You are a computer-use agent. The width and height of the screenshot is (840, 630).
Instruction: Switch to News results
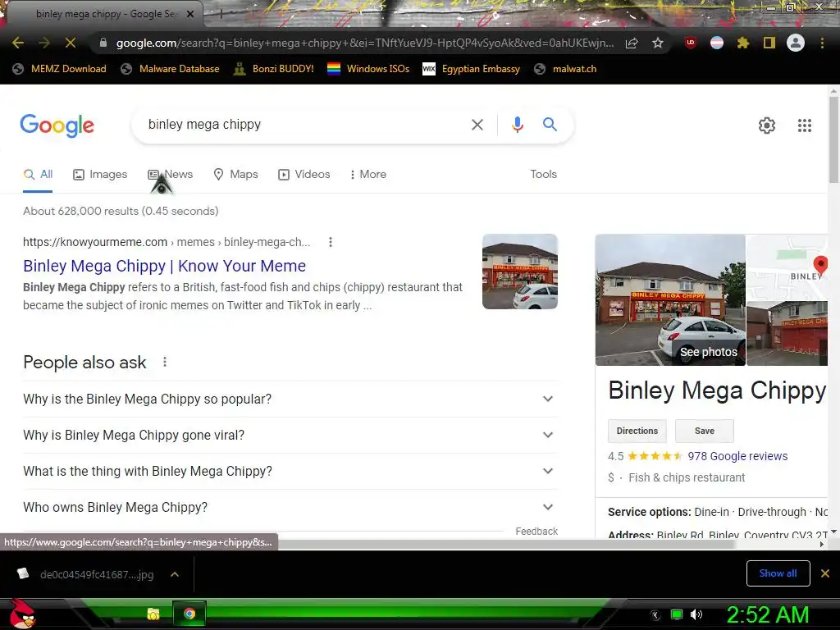(171, 174)
